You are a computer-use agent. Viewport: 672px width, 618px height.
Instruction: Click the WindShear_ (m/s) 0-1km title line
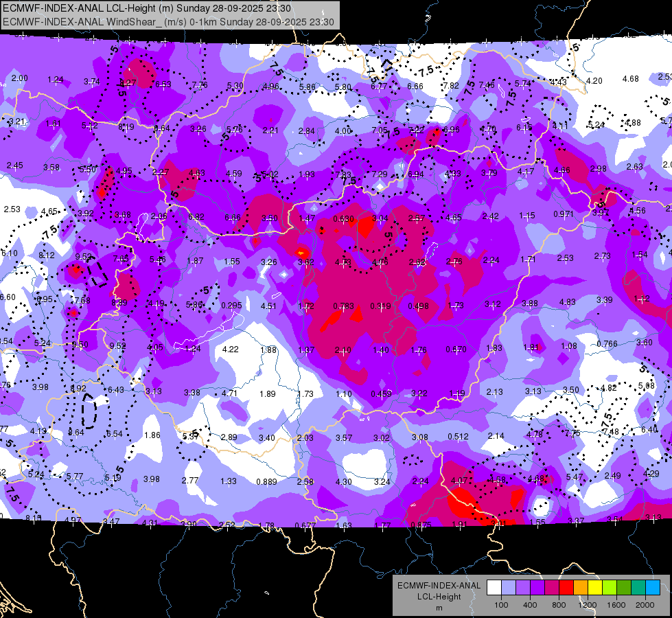point(168,22)
